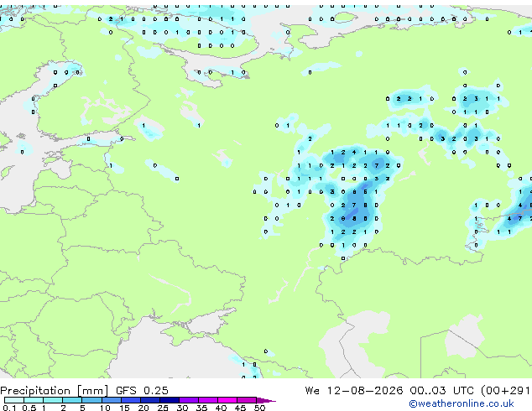532x411 pixels.
Task: Click the 35–40 mm legend color swatch
Action: pos(208,400)
